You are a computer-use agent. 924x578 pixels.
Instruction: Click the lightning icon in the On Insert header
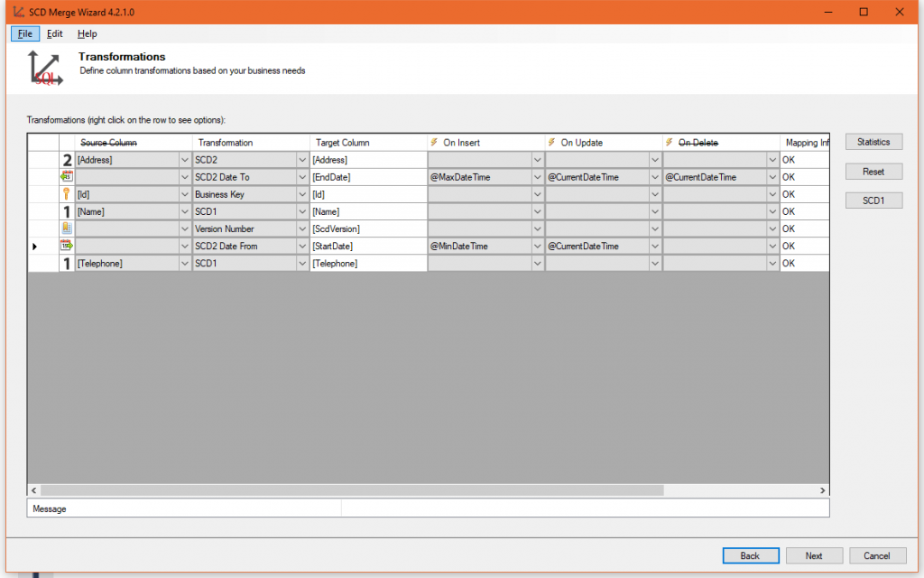tap(435, 142)
